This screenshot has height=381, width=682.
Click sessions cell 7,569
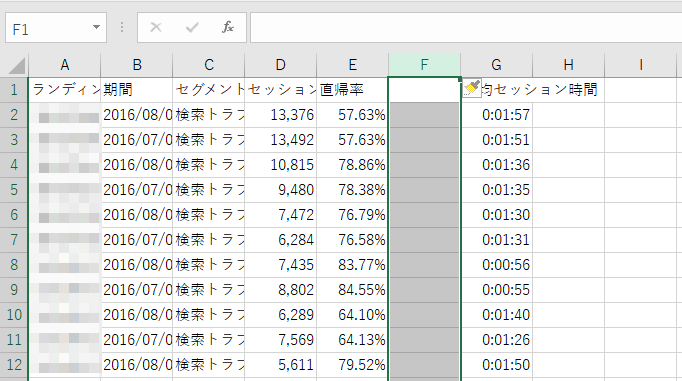click(281, 340)
